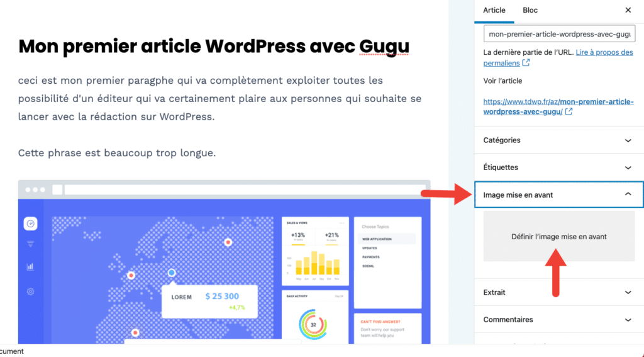Click the Voir l'article label
The image size is (644, 357).
[502, 81]
